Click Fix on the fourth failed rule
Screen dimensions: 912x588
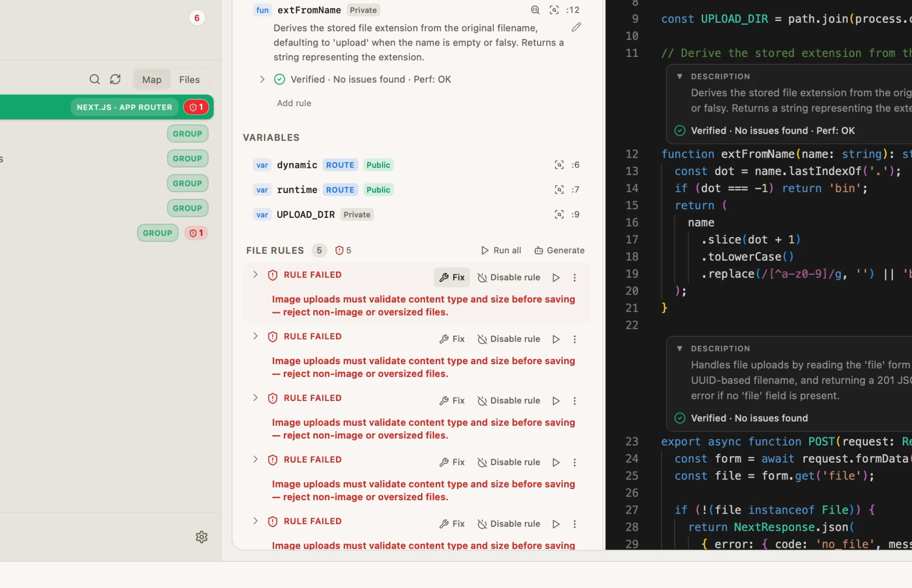pyautogui.click(x=452, y=462)
